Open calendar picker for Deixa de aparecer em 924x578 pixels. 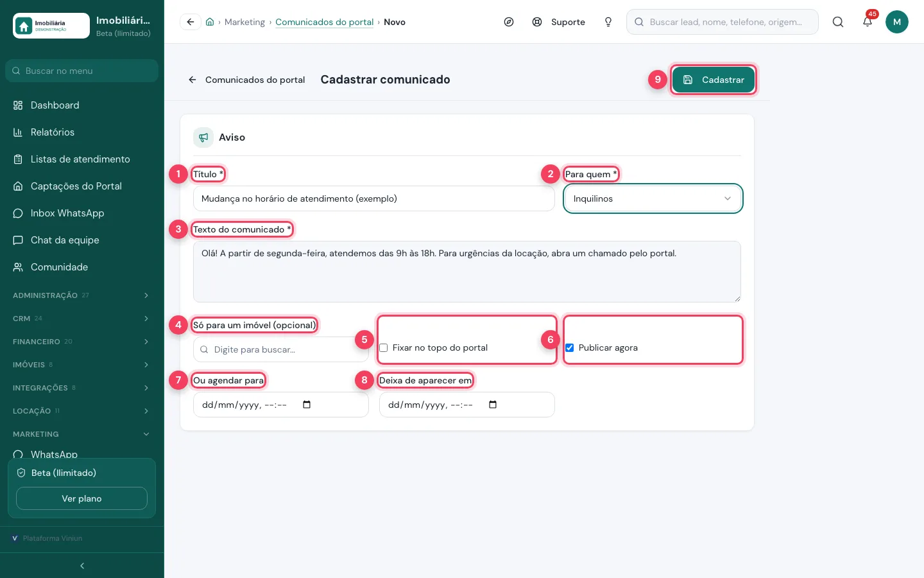point(493,405)
